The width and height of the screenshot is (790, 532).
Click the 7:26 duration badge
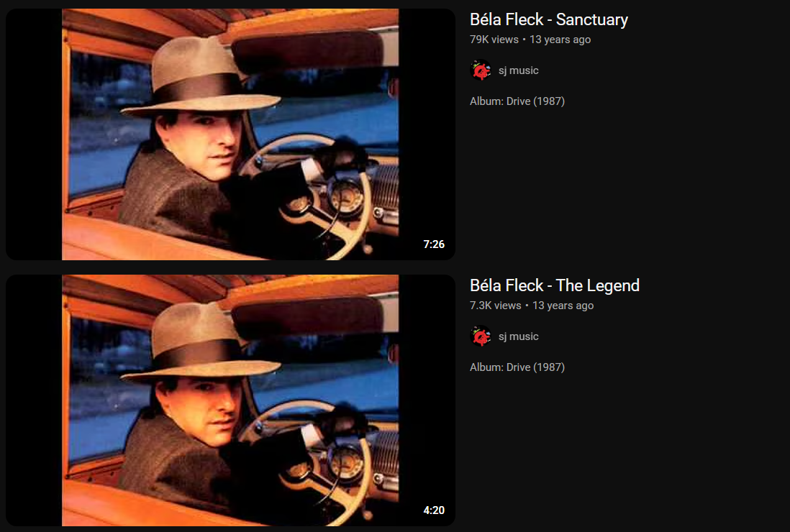click(x=434, y=244)
